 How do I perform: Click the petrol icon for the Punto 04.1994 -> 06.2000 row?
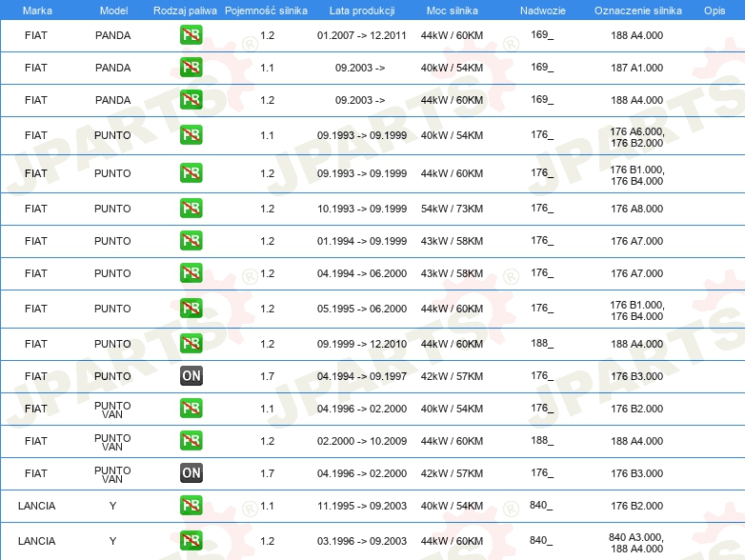(191, 273)
